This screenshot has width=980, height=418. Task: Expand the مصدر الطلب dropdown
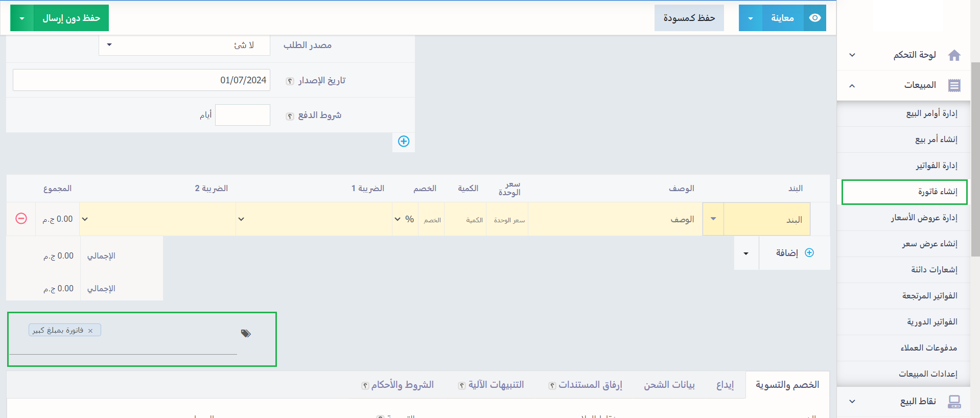[109, 45]
